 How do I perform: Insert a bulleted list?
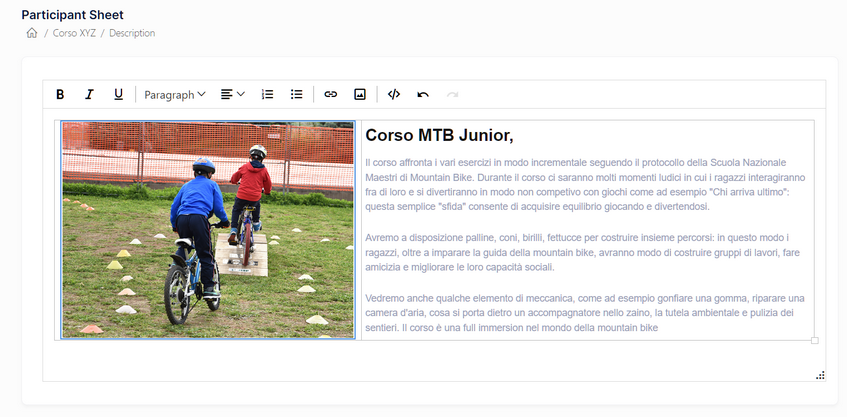point(297,95)
